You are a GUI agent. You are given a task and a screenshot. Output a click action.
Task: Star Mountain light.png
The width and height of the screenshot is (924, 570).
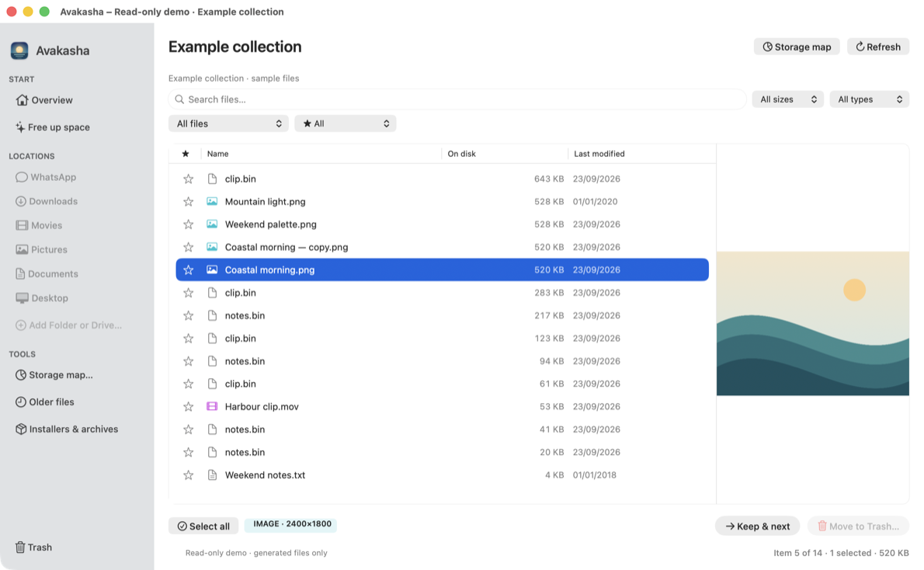pyautogui.click(x=189, y=202)
